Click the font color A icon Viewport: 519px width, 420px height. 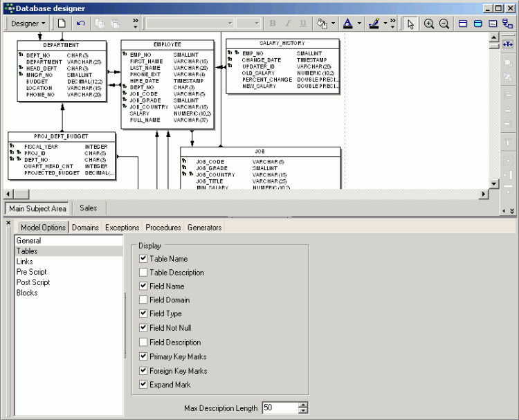(347, 24)
